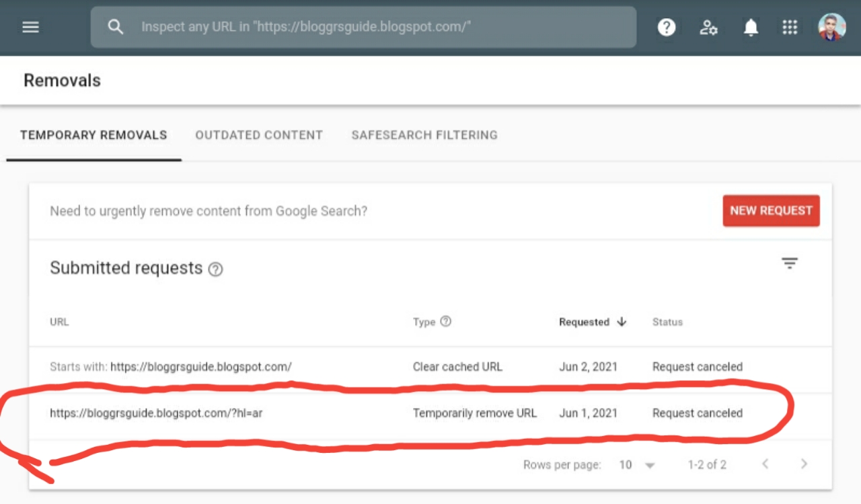Click the search magnifier icon
Screen dimensions: 861x504
point(116,27)
